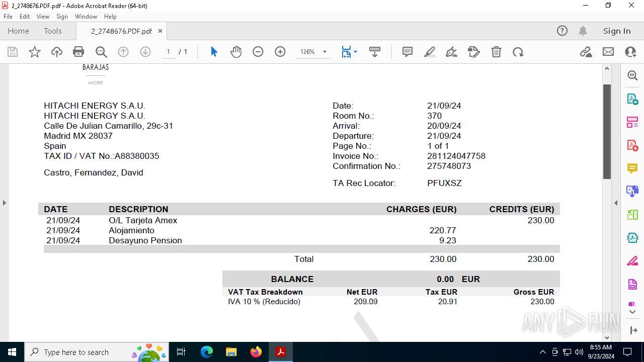Click Sign In link
This screenshot has height=362, width=644.
pos(617,31)
